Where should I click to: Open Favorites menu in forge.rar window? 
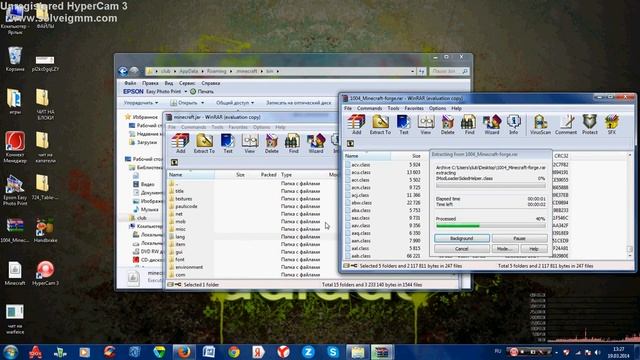click(x=414, y=109)
